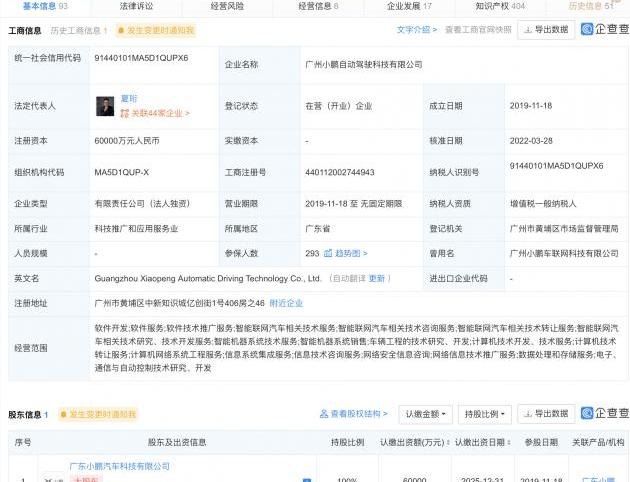This screenshot has height=482, width=630.
Task: Sort by 认缴出资额(万元) column header
Action: (415, 443)
